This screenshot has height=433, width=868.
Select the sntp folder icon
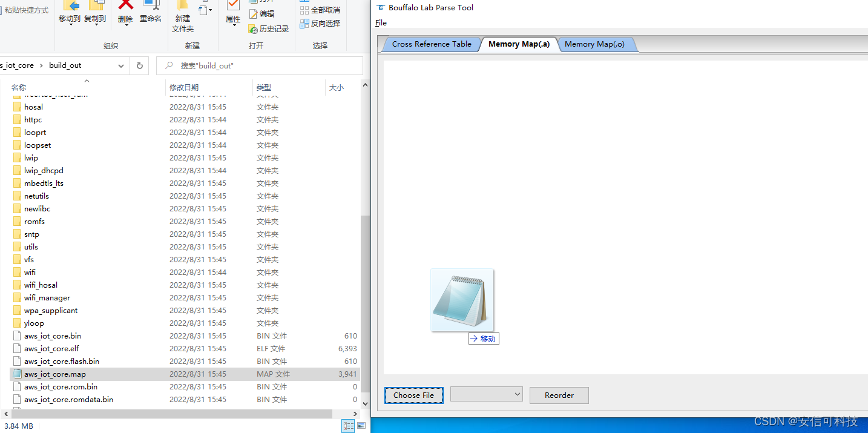click(17, 234)
